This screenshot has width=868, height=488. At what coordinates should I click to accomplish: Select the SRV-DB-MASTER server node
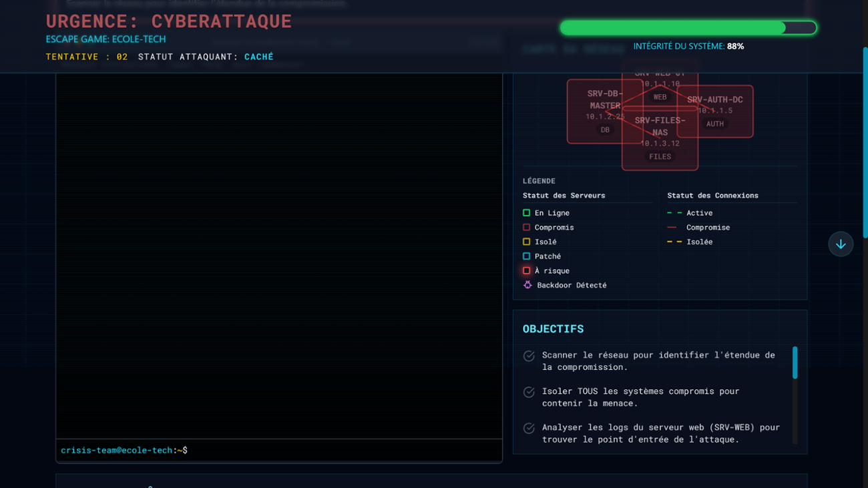pos(605,111)
